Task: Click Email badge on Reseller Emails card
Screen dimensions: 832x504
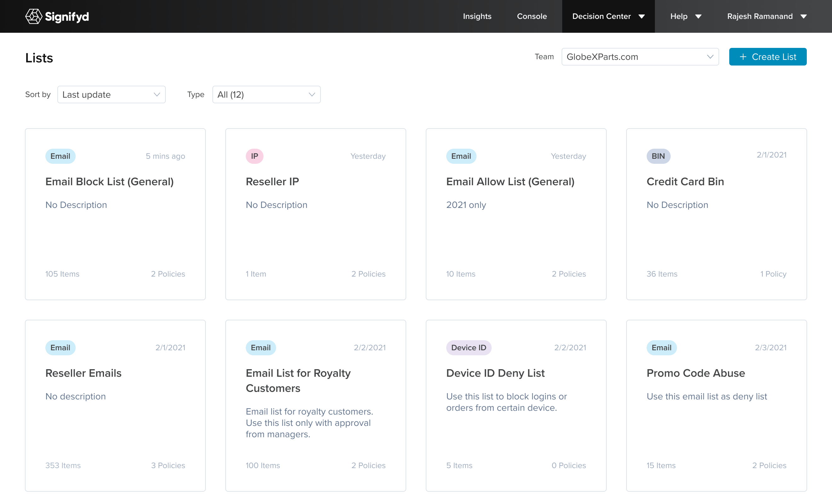Action: [x=60, y=347]
